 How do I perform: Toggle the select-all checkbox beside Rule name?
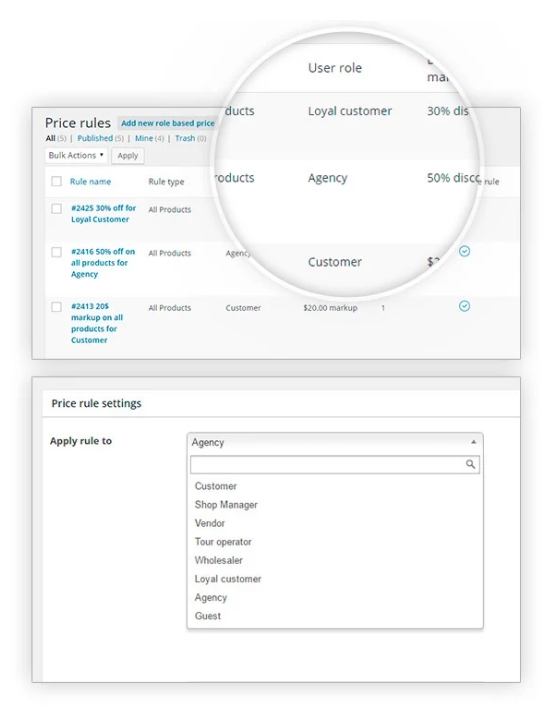(56, 182)
